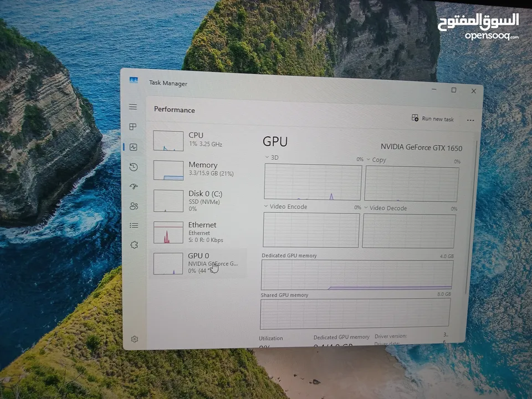Click the NVIDIA GeForce GTX 1650 label
Screen dimensions: 532x399
421,147
